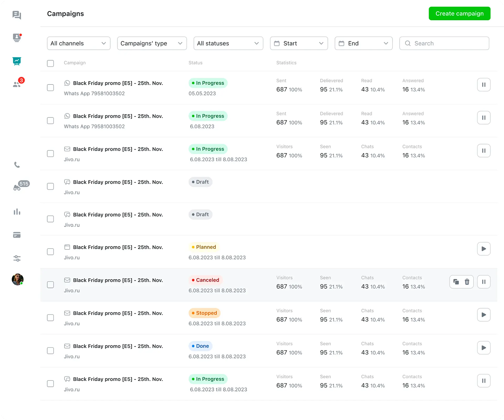Click the trash icon on Canceled campaign
The height and width of the screenshot is (420, 504).
(467, 282)
